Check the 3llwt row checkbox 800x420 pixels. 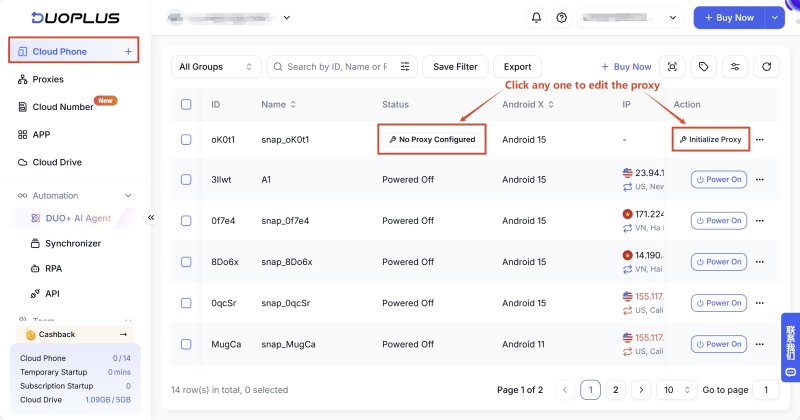(186, 180)
